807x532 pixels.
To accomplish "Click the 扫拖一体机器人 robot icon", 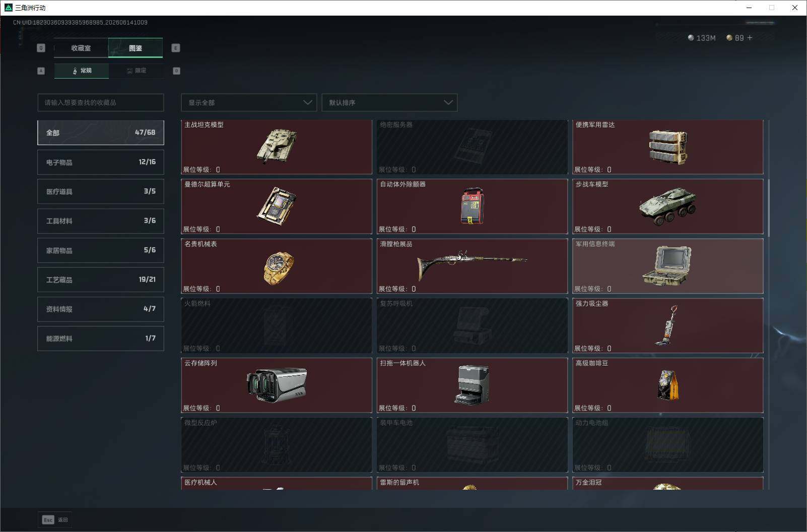I will pos(472,385).
